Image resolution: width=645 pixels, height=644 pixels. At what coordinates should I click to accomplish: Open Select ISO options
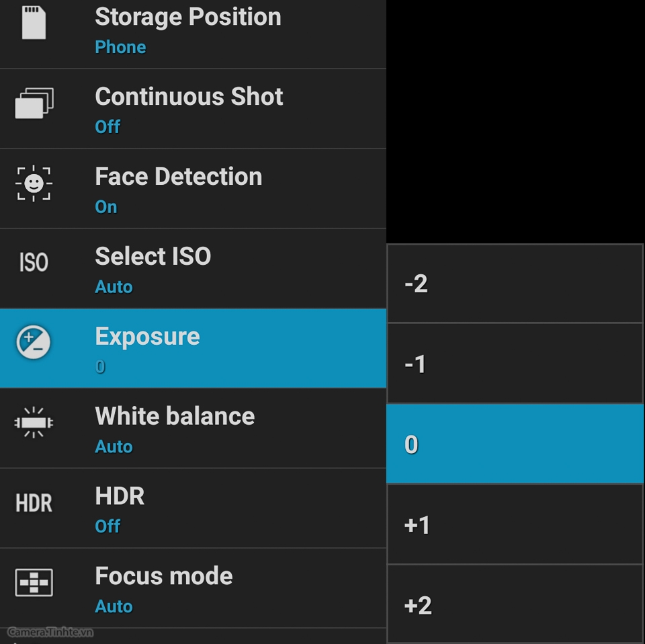pos(193,268)
